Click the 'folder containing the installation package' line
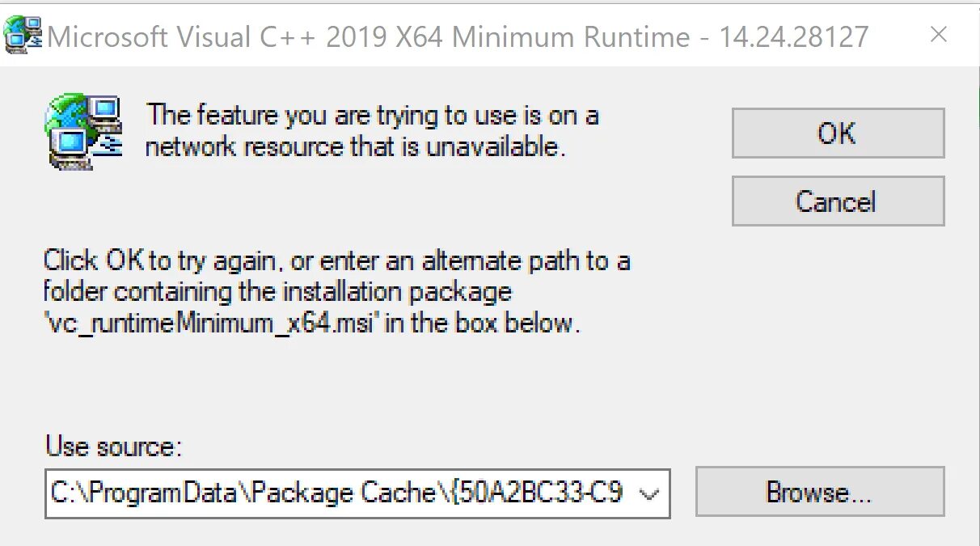This screenshot has width=980, height=546. coord(278,291)
